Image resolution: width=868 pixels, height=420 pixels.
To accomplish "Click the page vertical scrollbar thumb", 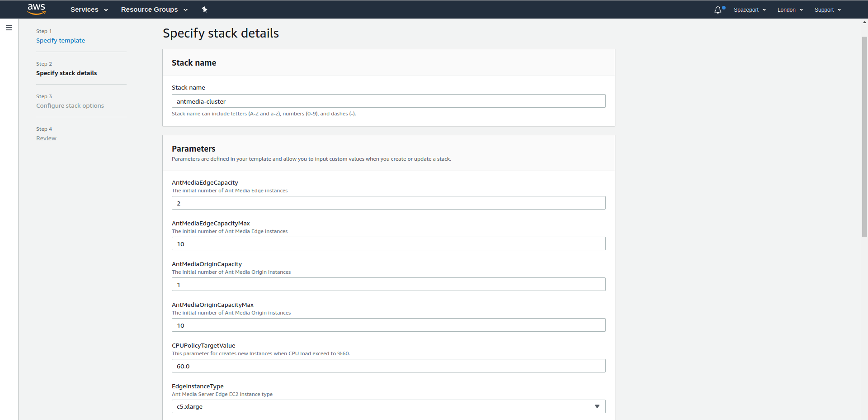I will (864, 136).
